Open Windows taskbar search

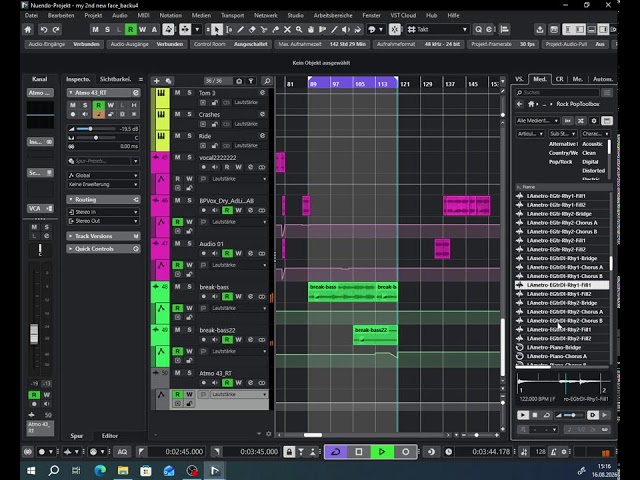tap(54, 471)
